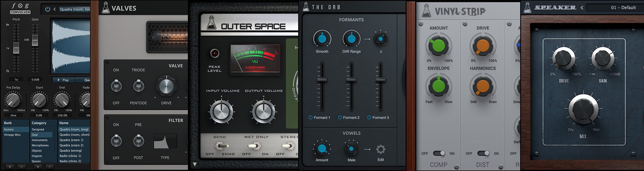This screenshot has height=171, width=644.
Task: Click the Speaker MIX dry/wet knob
Action: tap(583, 109)
